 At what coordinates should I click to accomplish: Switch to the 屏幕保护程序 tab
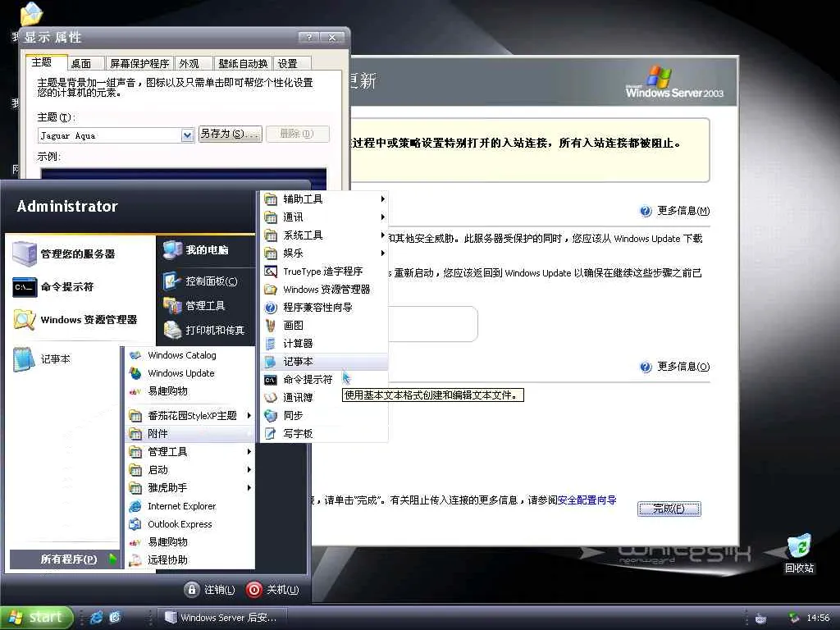(x=139, y=63)
